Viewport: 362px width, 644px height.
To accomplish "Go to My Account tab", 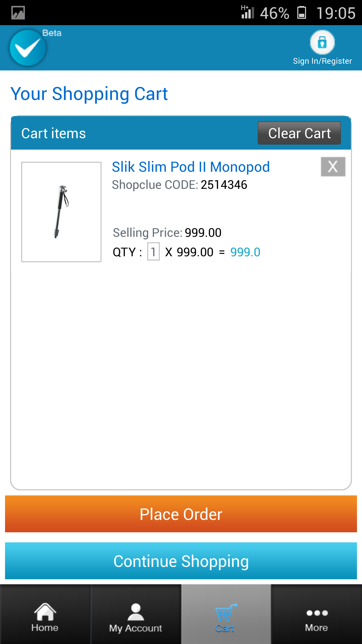I will tap(135, 617).
